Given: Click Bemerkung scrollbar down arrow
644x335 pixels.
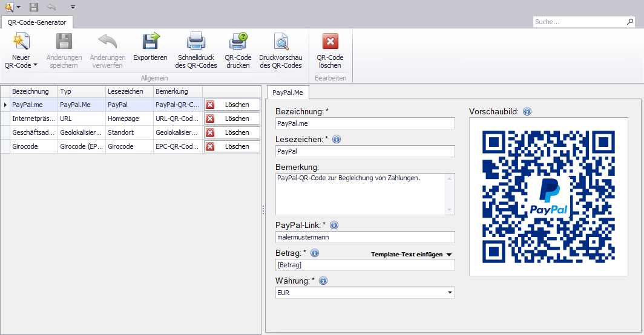Looking at the screenshot, I should [449, 210].
